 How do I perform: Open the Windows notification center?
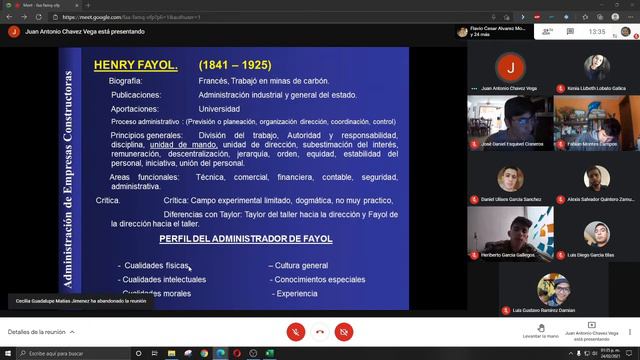[x=630, y=353]
